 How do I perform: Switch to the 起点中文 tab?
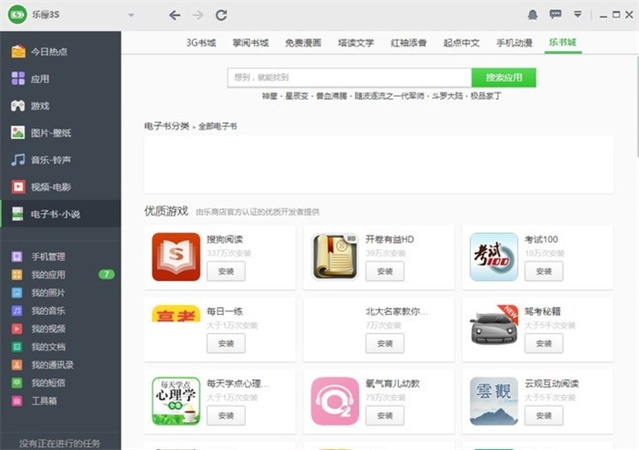(x=461, y=42)
